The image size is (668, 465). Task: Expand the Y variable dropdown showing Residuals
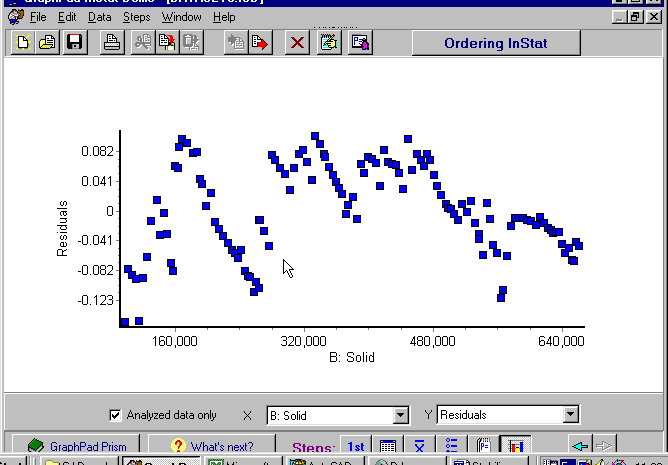pos(571,415)
